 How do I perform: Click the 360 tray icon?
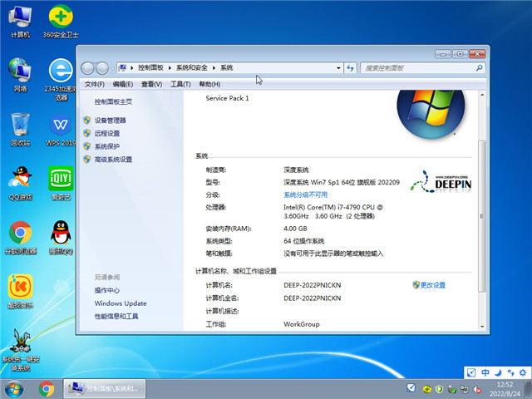point(426,389)
